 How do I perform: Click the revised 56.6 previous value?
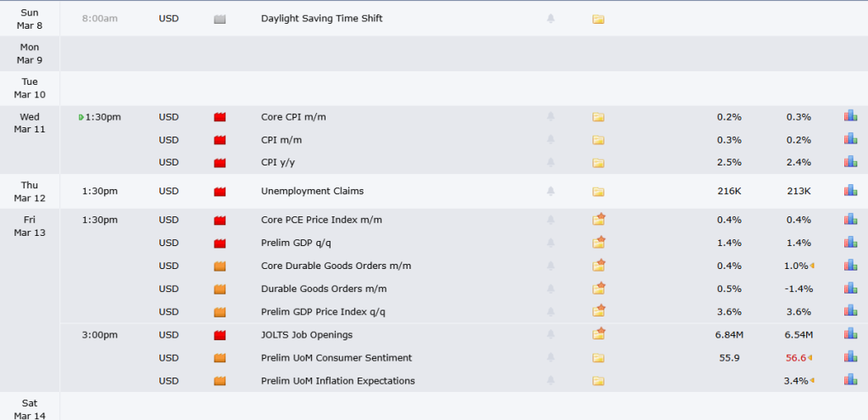796,357
